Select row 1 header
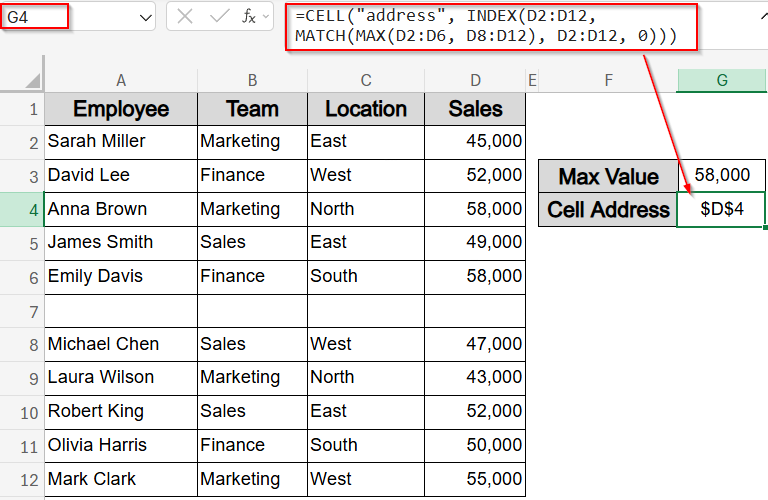Viewport: 768px width, 500px height. click(x=22, y=109)
